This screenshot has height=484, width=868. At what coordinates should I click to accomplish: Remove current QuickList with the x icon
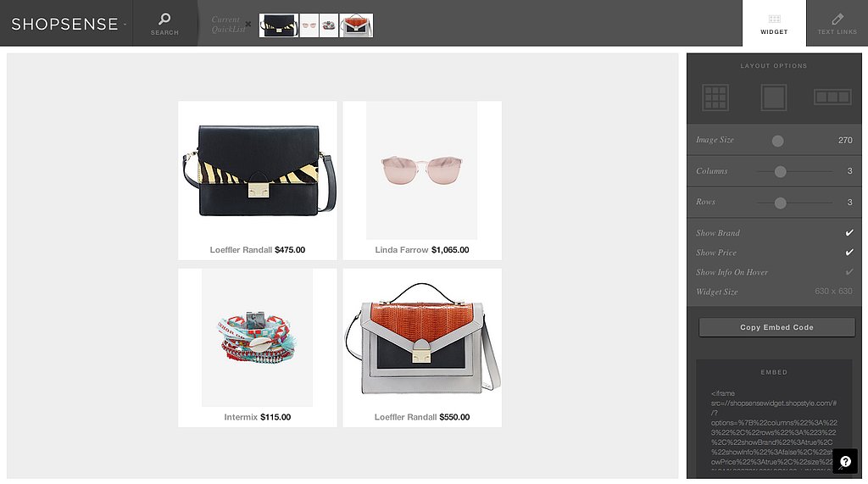248,24
